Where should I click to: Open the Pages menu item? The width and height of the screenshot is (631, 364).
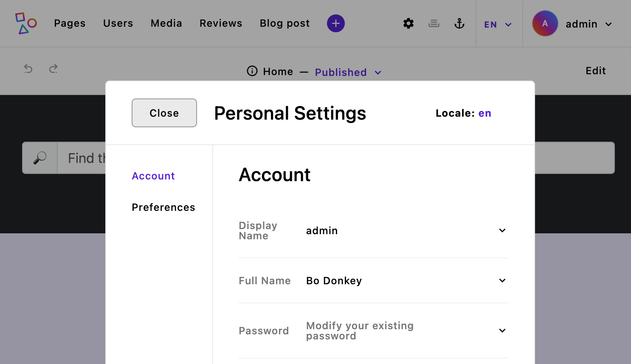[69, 23]
